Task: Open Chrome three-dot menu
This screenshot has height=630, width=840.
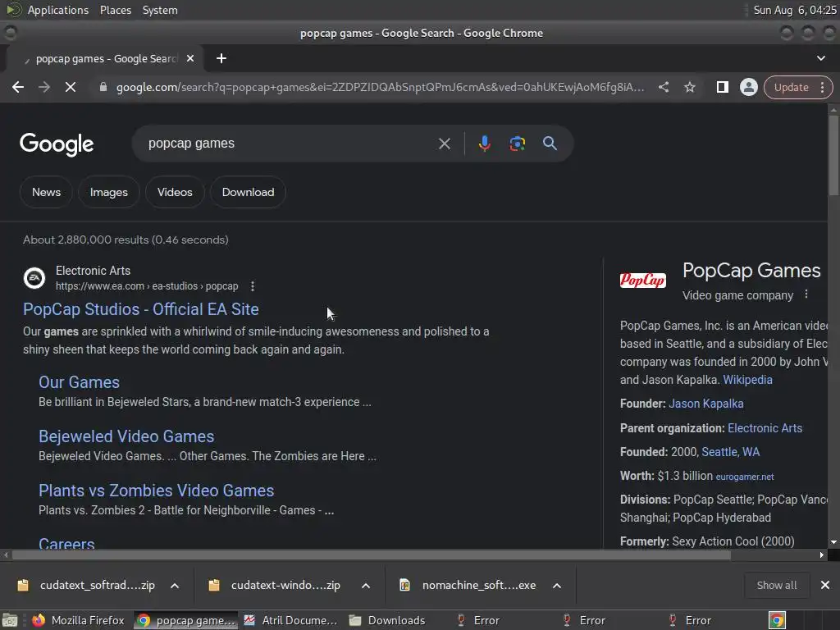Action: coord(822,87)
